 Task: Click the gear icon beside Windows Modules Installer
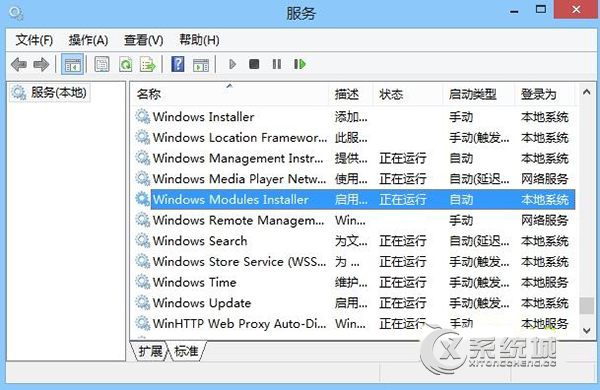pyautogui.click(x=143, y=199)
